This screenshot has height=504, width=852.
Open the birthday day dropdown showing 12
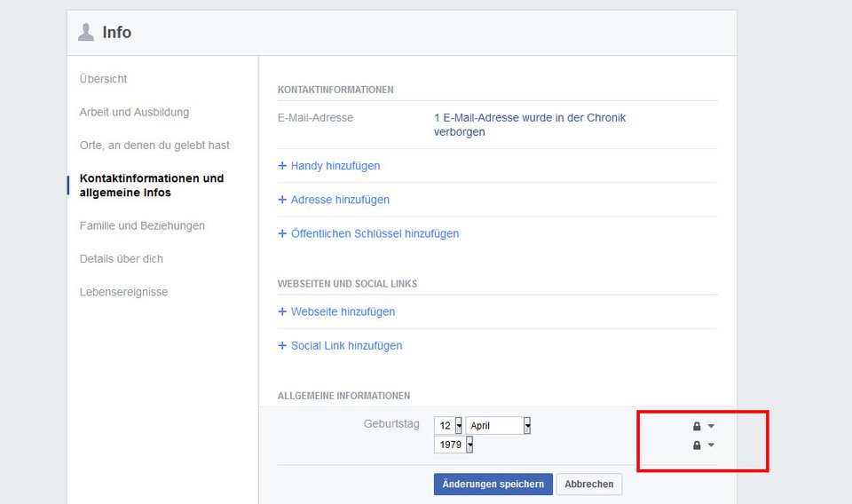448,425
